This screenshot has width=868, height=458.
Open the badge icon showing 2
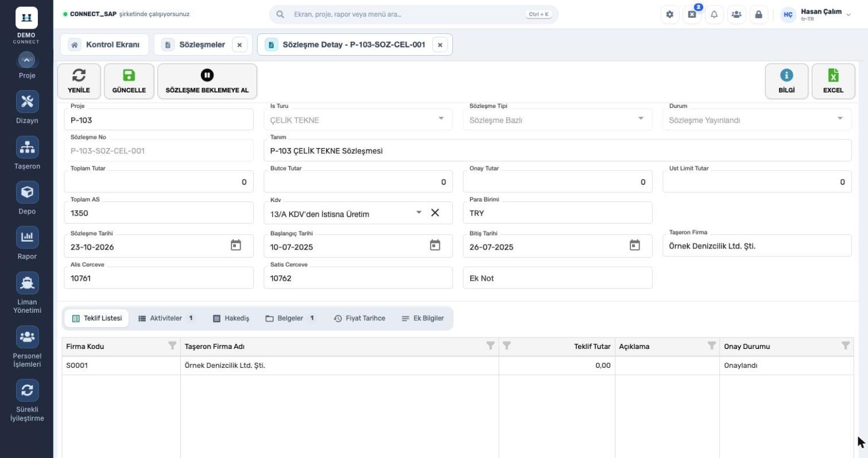(x=692, y=14)
